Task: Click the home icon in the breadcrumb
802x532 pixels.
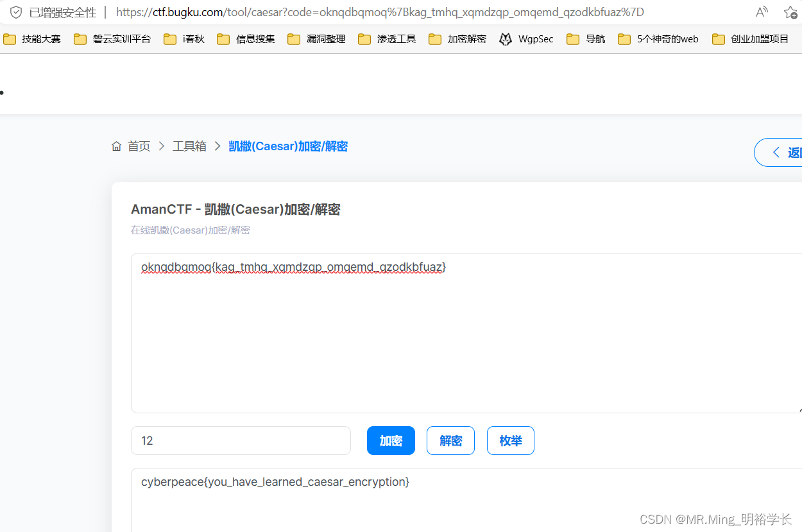Action: pyautogui.click(x=116, y=146)
